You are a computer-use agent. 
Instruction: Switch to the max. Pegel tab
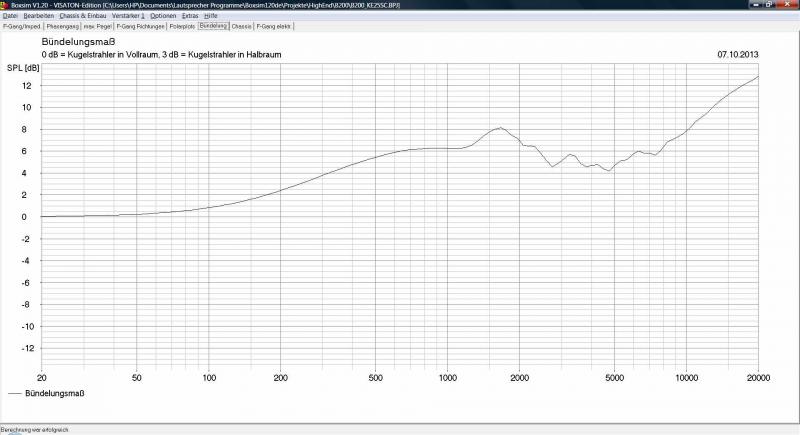point(97,26)
